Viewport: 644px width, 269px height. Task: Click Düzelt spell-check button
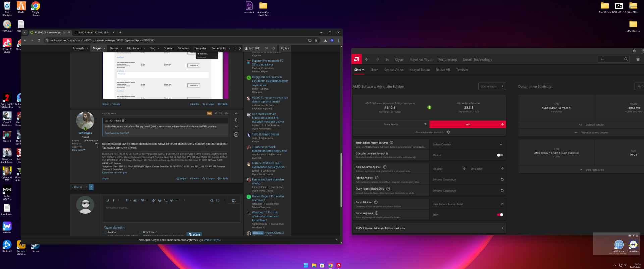tap(194, 234)
